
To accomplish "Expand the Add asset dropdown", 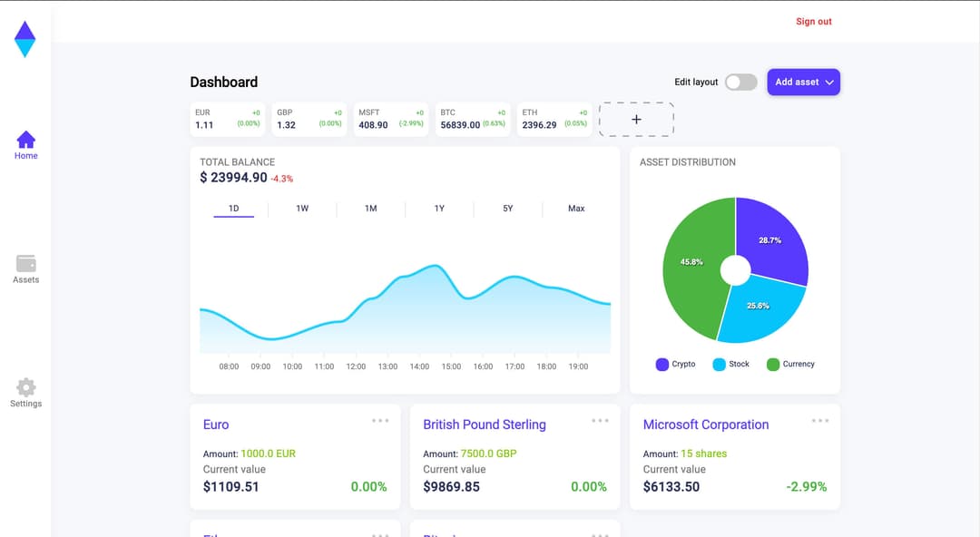I will pos(803,83).
